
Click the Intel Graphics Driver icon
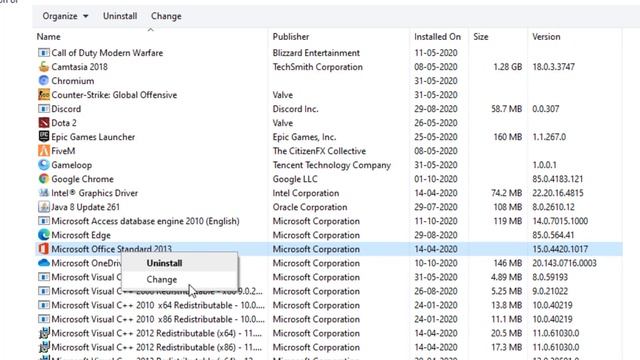coord(44,193)
